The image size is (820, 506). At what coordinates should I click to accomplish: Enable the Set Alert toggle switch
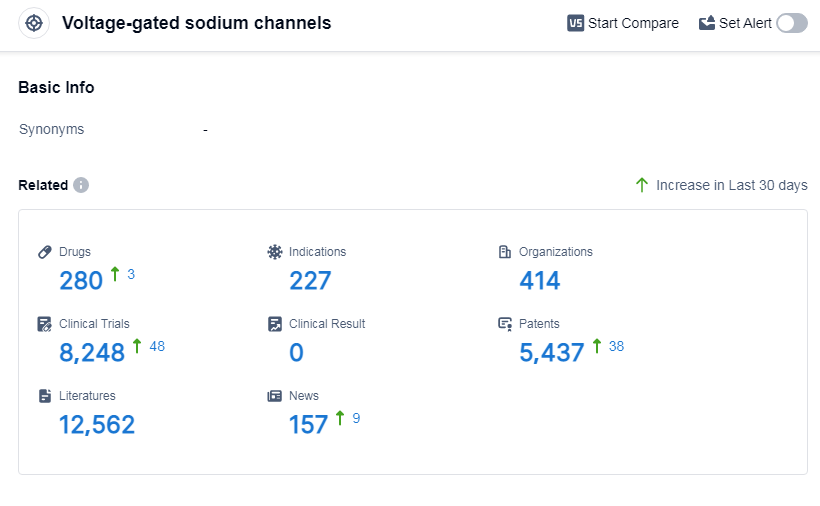(x=791, y=23)
